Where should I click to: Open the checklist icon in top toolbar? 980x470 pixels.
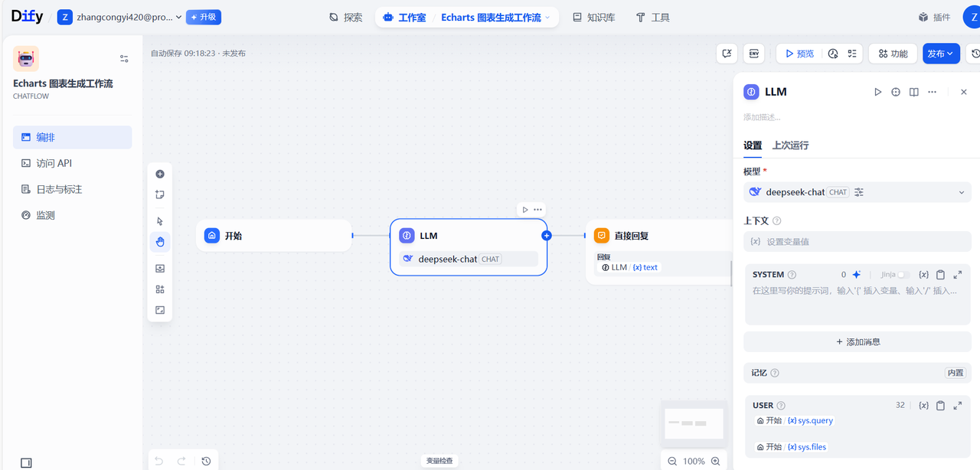click(852, 54)
